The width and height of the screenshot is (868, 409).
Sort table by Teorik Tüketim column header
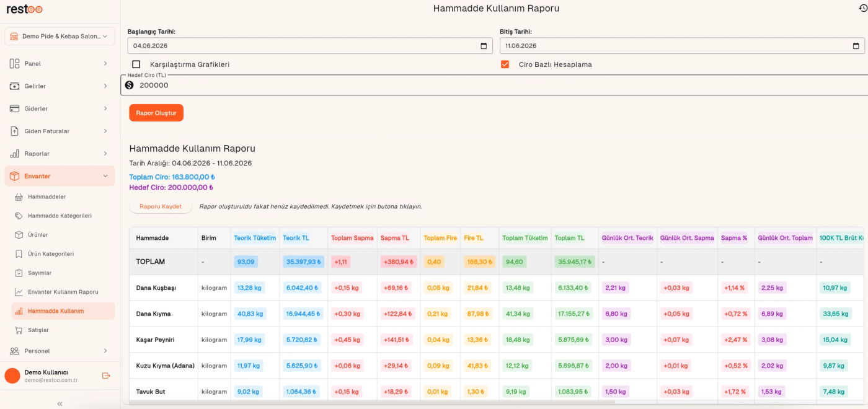[x=255, y=238]
